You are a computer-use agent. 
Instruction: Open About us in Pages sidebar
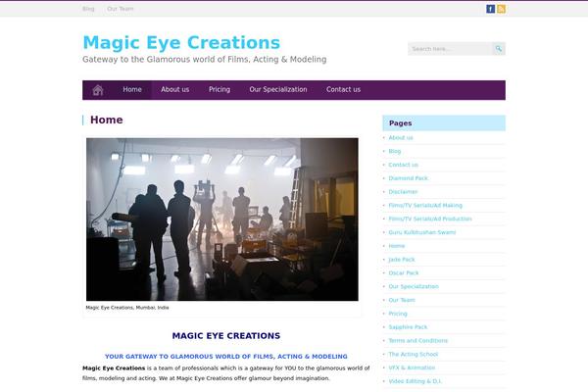[x=401, y=137]
